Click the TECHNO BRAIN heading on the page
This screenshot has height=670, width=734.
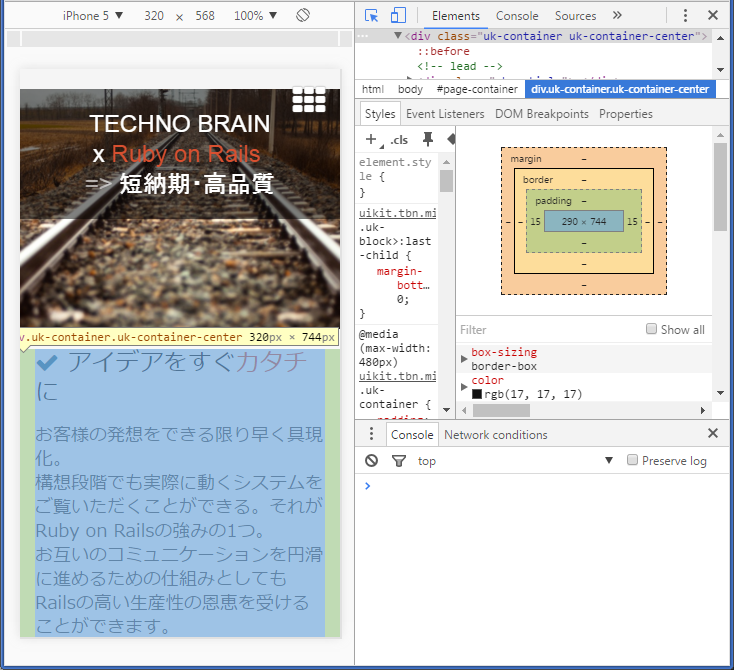pyautogui.click(x=180, y=124)
